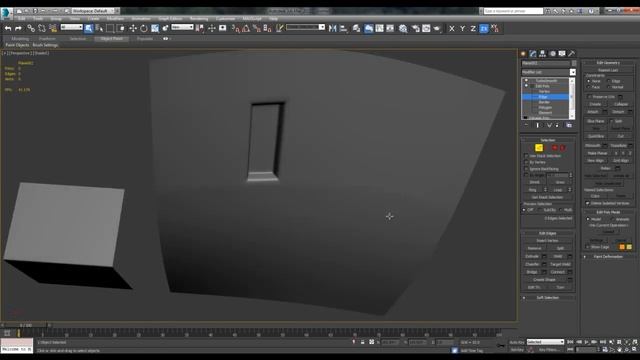Screen dimensions: 640x360
Task: Constrain to Z axis
Action: click(x=473, y=28)
